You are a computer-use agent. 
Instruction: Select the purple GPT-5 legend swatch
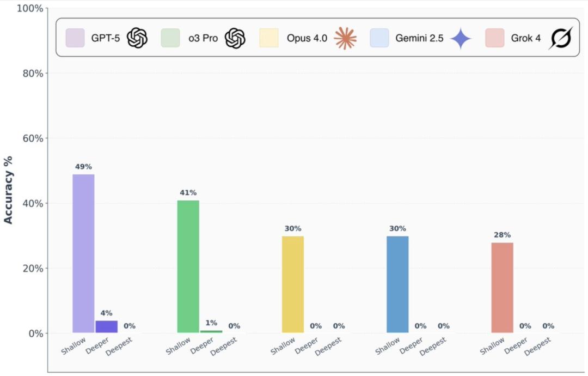(75, 38)
